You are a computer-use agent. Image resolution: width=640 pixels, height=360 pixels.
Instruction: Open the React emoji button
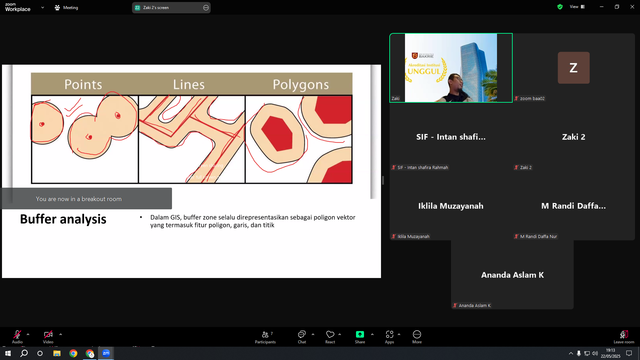click(x=330, y=337)
